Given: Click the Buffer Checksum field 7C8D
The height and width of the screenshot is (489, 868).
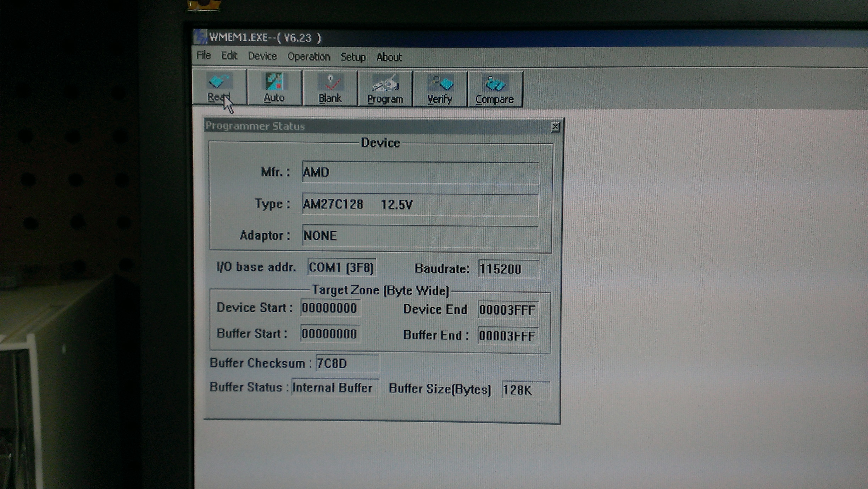Looking at the screenshot, I should 347,364.
